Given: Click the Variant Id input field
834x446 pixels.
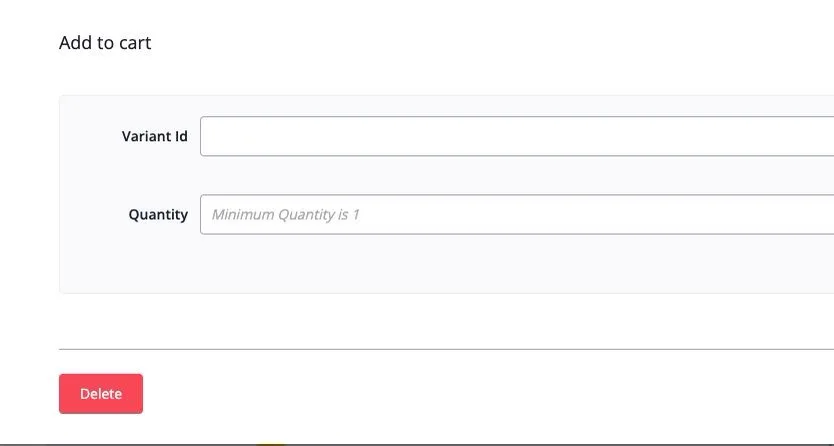Looking at the screenshot, I should click(x=516, y=136).
